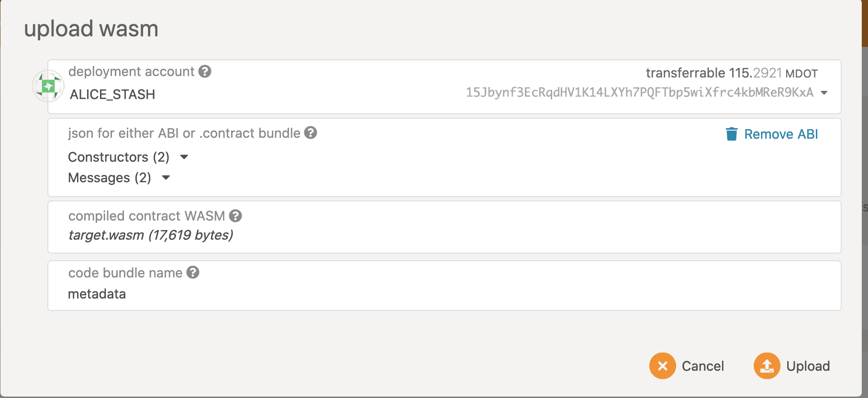Click the orange Upload tray icon

pyautogui.click(x=767, y=366)
